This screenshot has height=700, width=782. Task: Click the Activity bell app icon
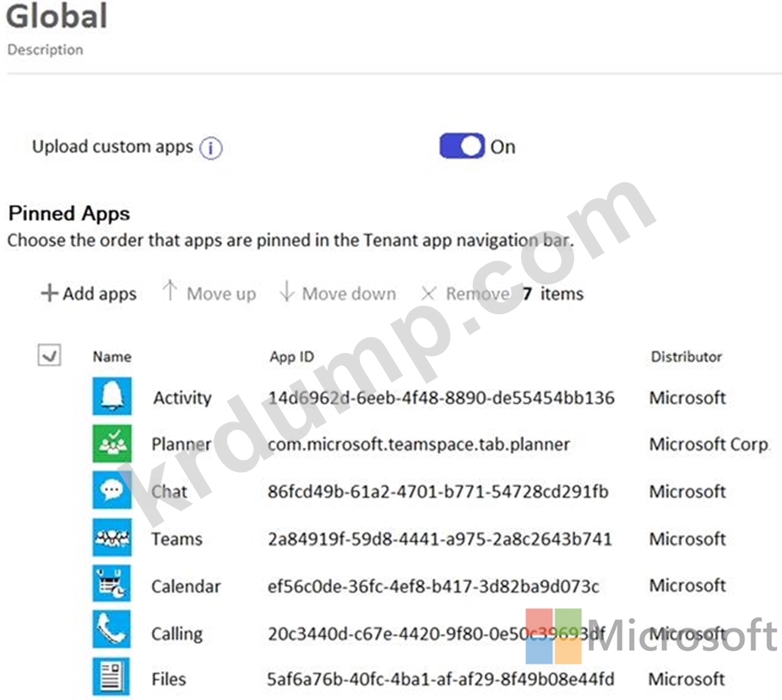pos(111,397)
